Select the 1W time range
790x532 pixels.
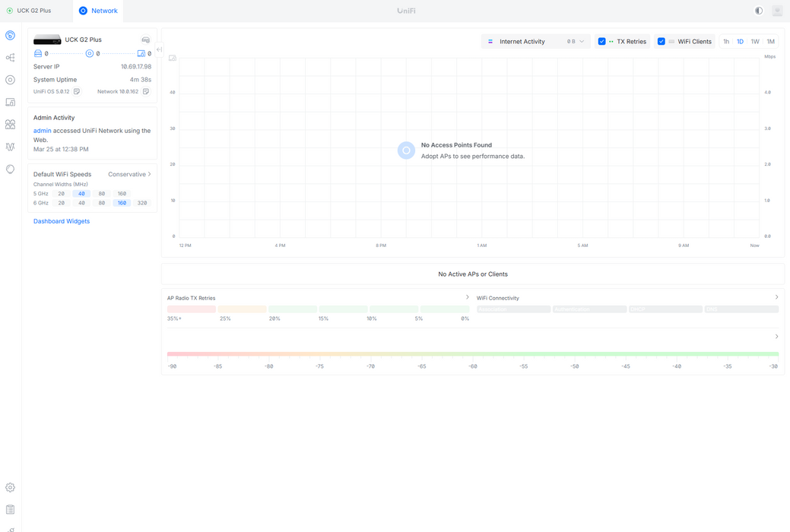click(755, 41)
